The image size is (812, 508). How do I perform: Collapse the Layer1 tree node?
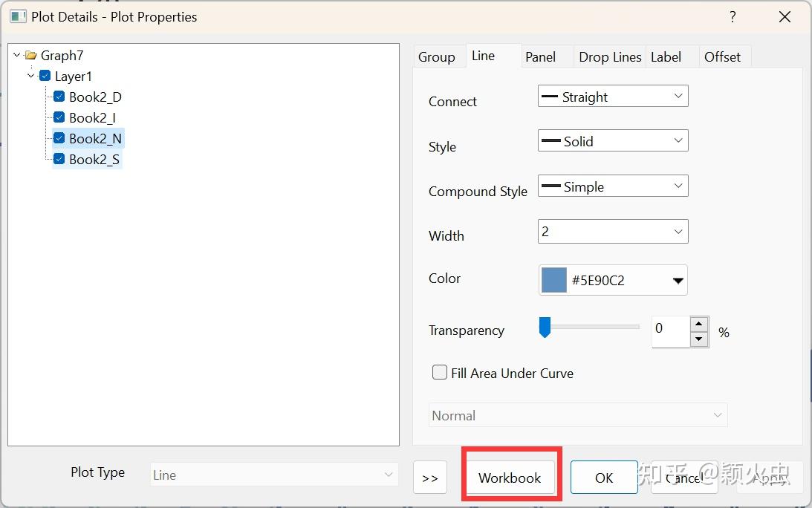click(x=31, y=76)
